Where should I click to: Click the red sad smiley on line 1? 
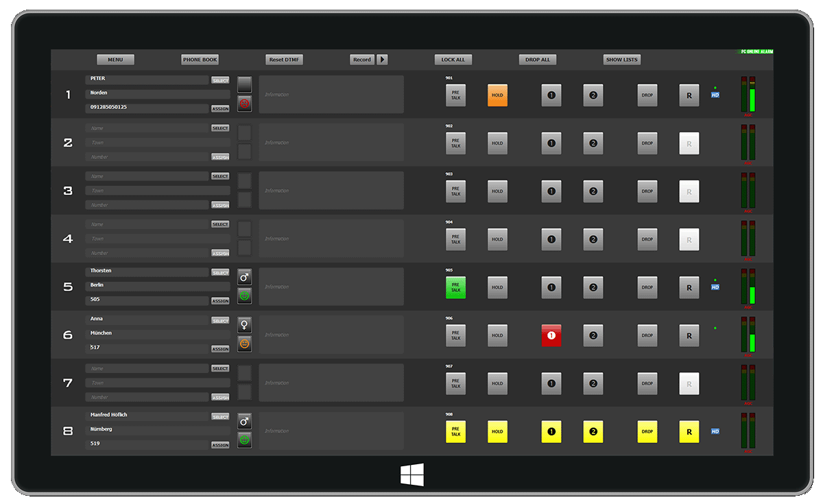pos(245,104)
